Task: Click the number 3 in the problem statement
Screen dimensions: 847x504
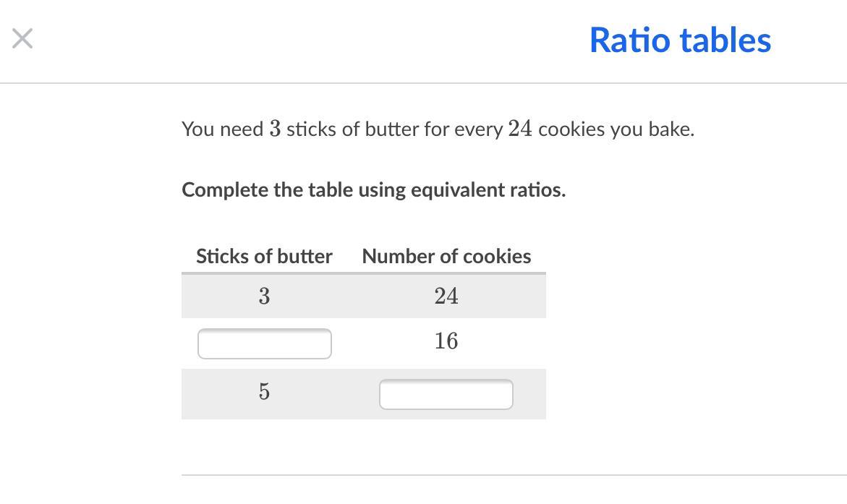Action: point(275,129)
